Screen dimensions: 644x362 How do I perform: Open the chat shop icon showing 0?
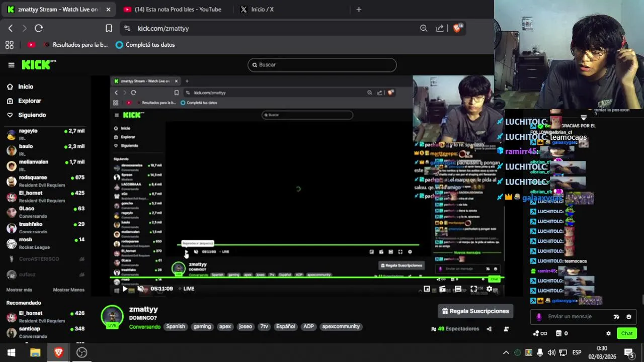[x=561, y=333]
